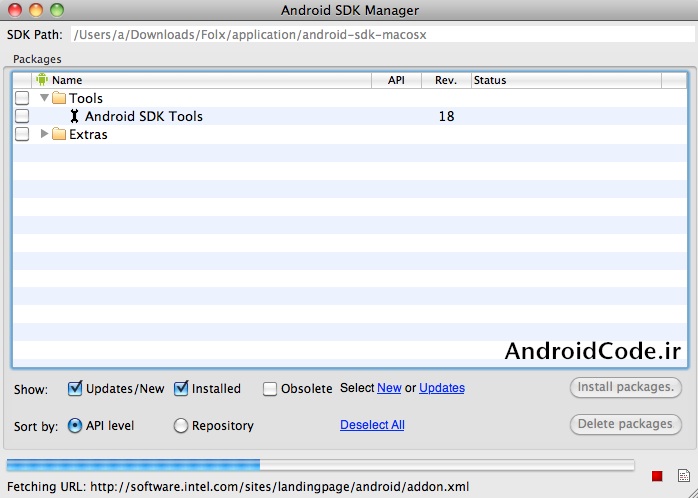This screenshot has height=498, width=698.
Task: Uncheck the Updates/New filter
Action: coord(75,388)
